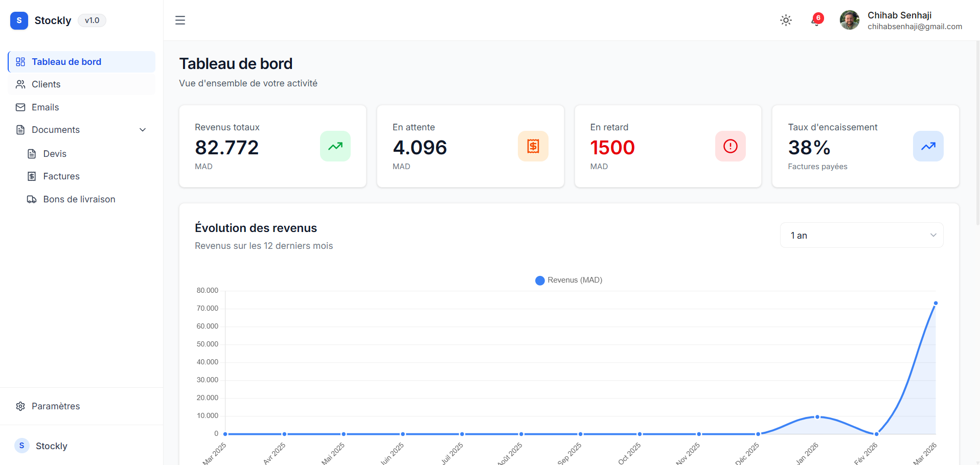Click the Stockly logo icon in header
This screenshot has width=980, height=465.
coord(19,20)
